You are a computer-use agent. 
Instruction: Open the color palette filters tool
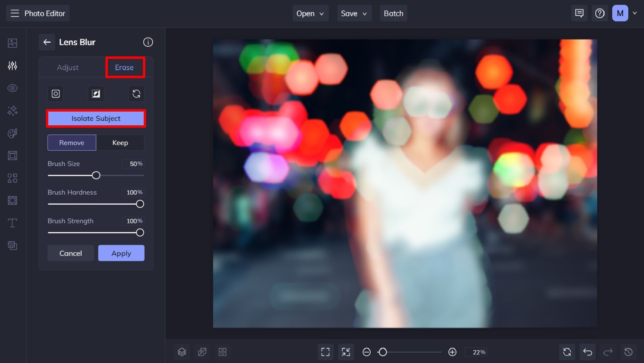(x=12, y=133)
